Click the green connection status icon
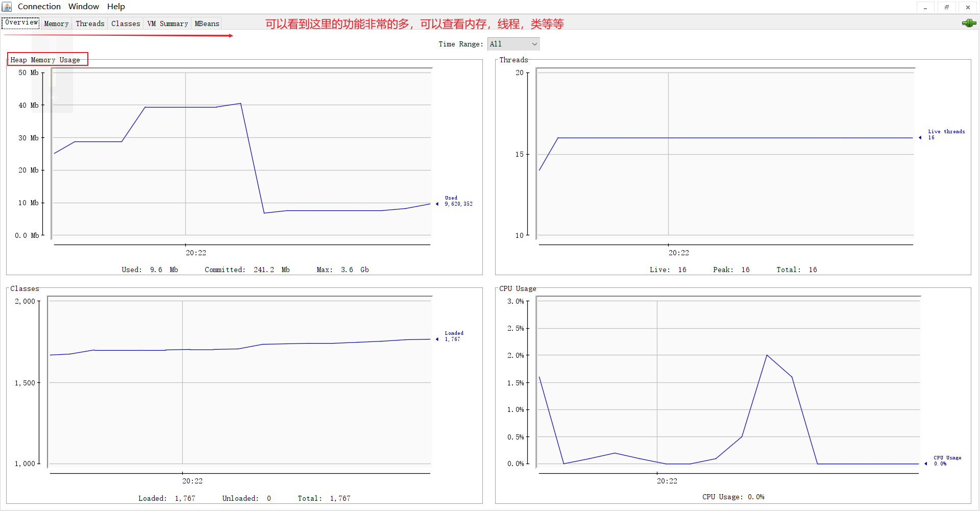 [969, 23]
